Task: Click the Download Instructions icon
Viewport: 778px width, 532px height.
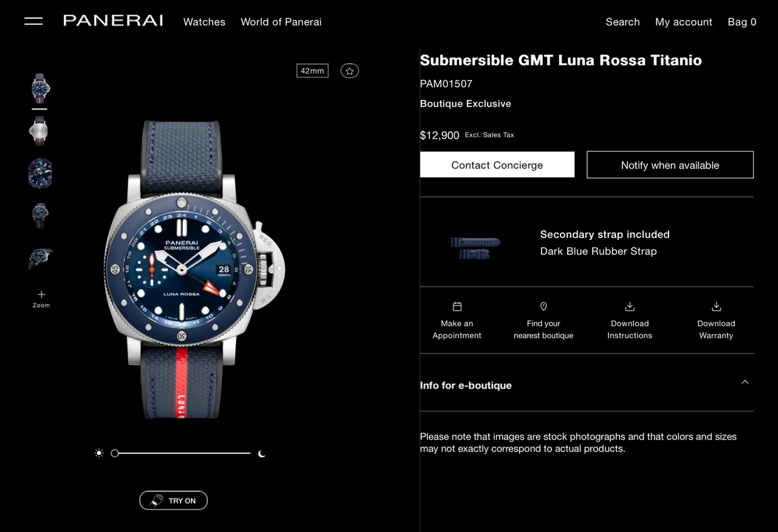Action: tap(630, 307)
